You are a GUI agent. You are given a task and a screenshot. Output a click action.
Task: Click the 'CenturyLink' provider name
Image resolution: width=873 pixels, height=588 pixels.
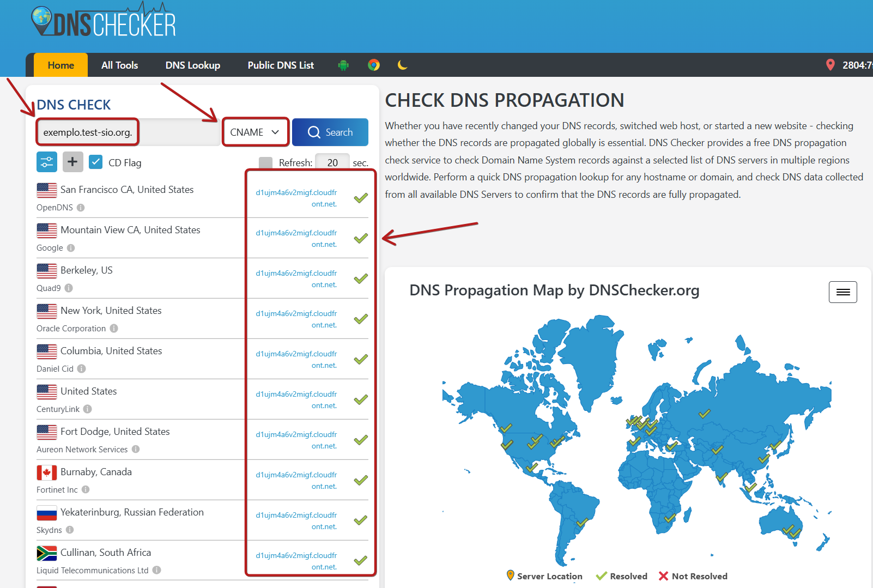58,409
